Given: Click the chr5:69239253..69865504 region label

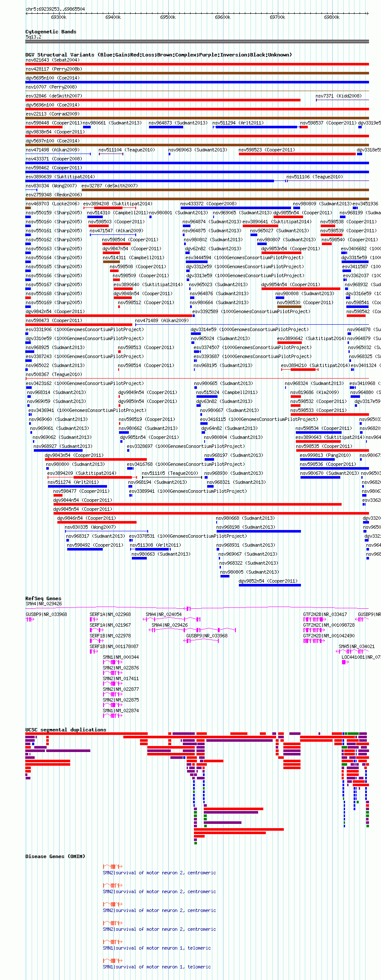Looking at the screenshot, I should (55, 9).
